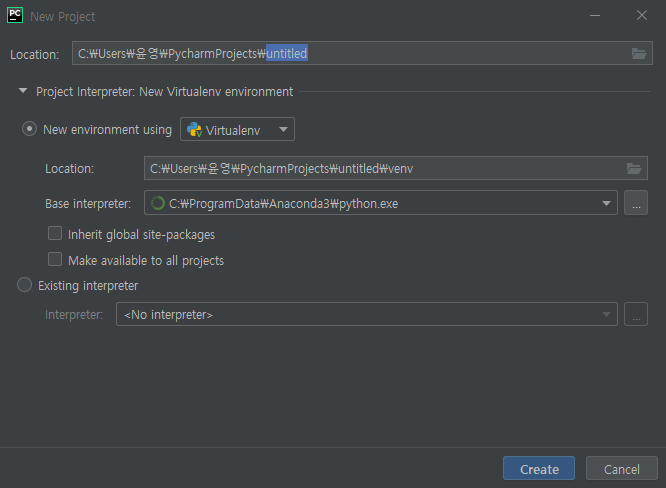Screen dimensions: 666x488
Task: Click the loading spinner beside base interpreter path
Action: (x=158, y=203)
